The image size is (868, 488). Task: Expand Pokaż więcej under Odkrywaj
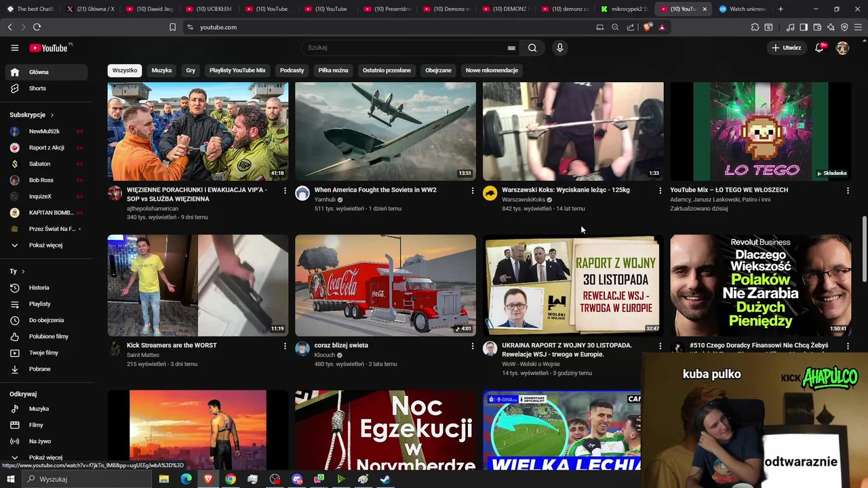[45, 457]
